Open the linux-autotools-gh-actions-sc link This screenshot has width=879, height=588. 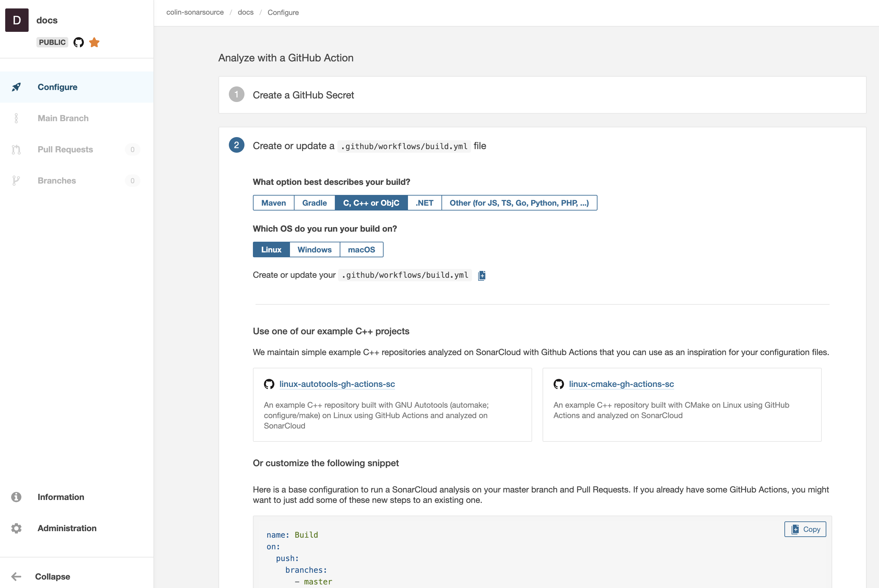click(337, 384)
